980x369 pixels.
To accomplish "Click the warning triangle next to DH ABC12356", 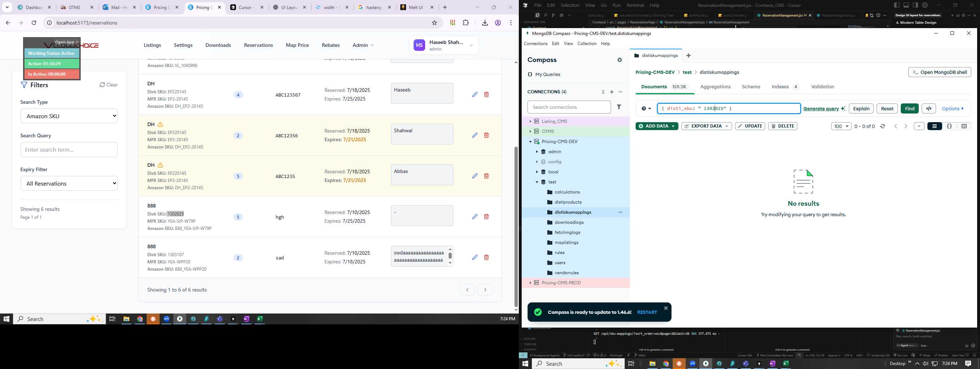I will click(161, 124).
